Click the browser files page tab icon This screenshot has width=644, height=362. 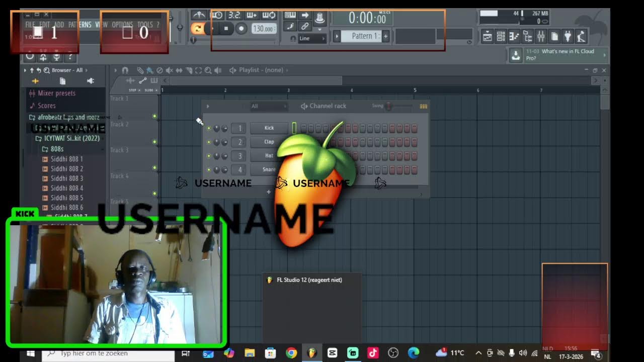point(62,81)
